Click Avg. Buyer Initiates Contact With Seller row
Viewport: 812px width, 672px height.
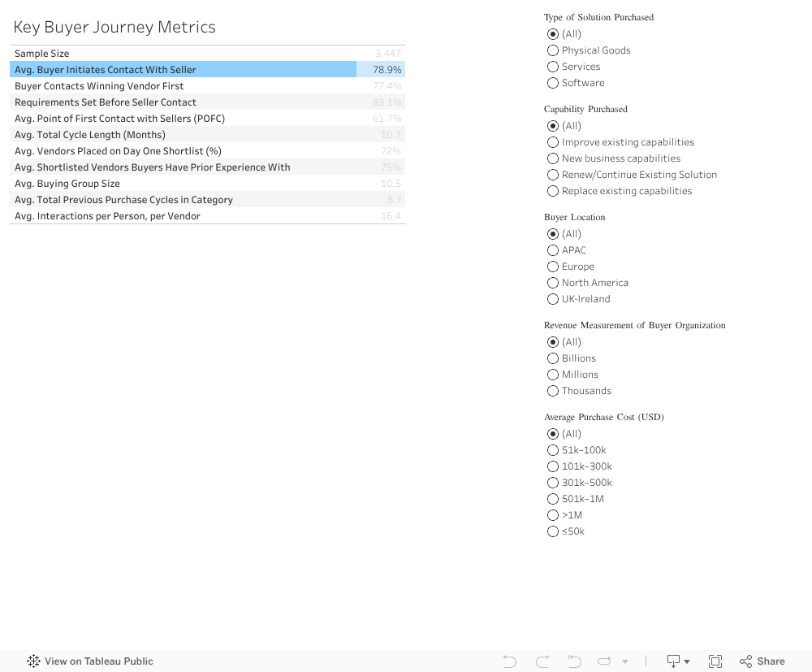tap(183, 69)
